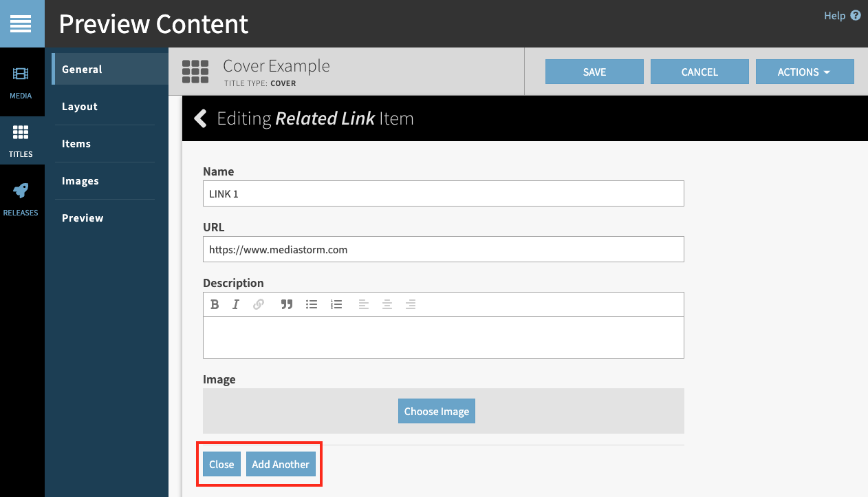Go back using the Editing Related Link back arrow

[199, 118]
